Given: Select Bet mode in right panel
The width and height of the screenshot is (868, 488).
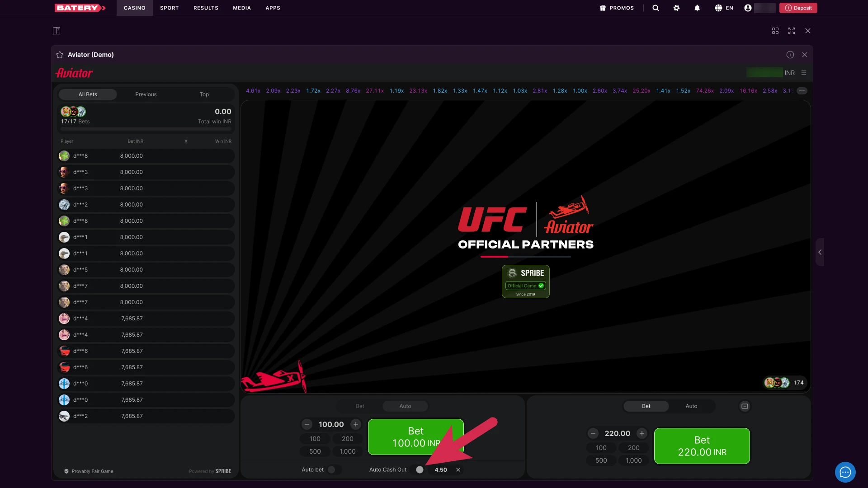Looking at the screenshot, I should pos(646,406).
